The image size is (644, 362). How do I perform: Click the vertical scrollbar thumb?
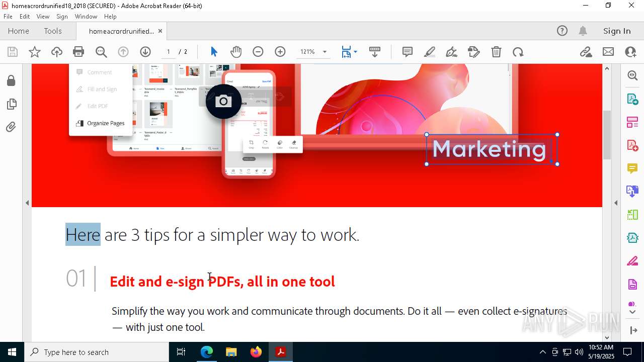[607, 135]
